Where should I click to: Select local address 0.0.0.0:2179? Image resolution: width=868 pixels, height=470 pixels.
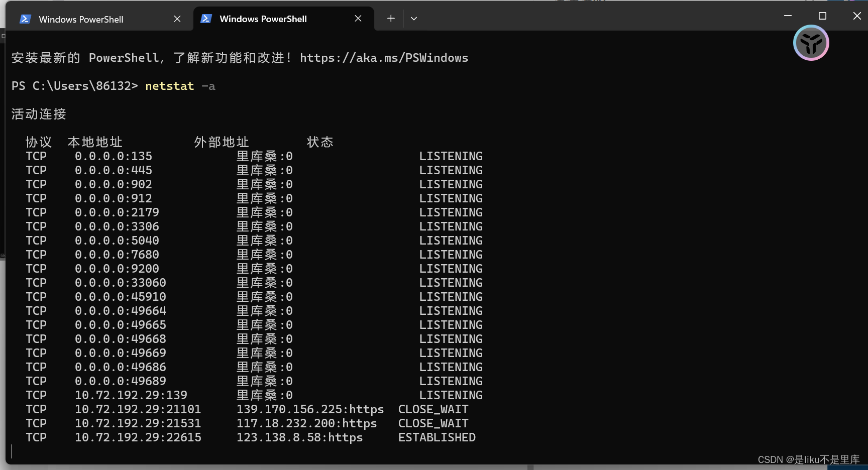117,213
